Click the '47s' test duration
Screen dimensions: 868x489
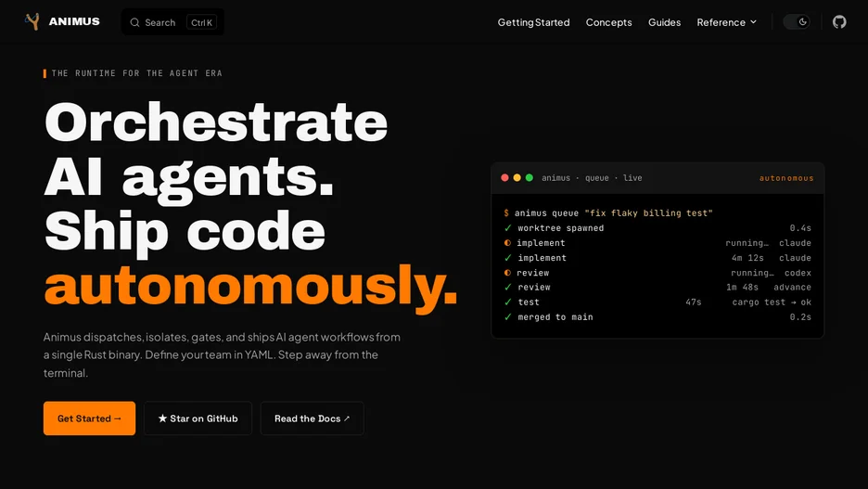click(x=694, y=302)
